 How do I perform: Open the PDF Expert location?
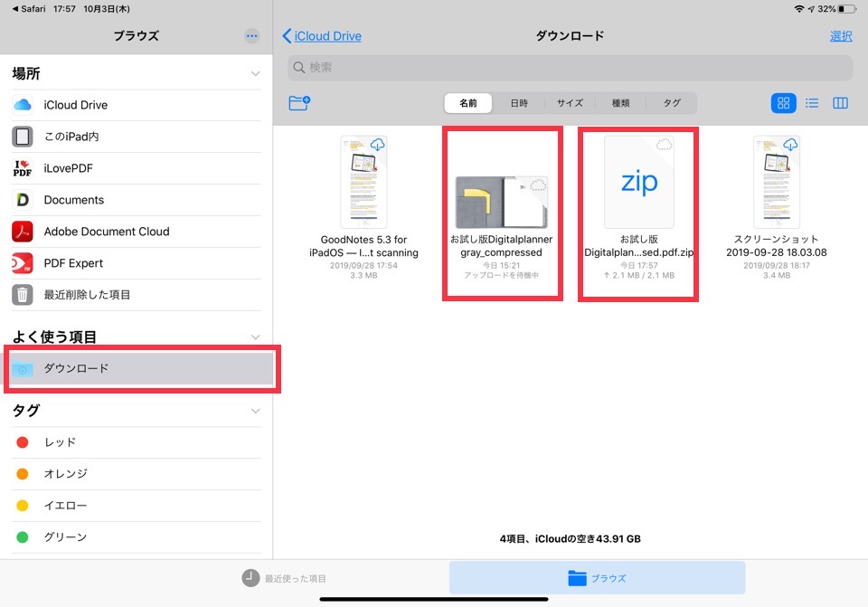(137, 263)
